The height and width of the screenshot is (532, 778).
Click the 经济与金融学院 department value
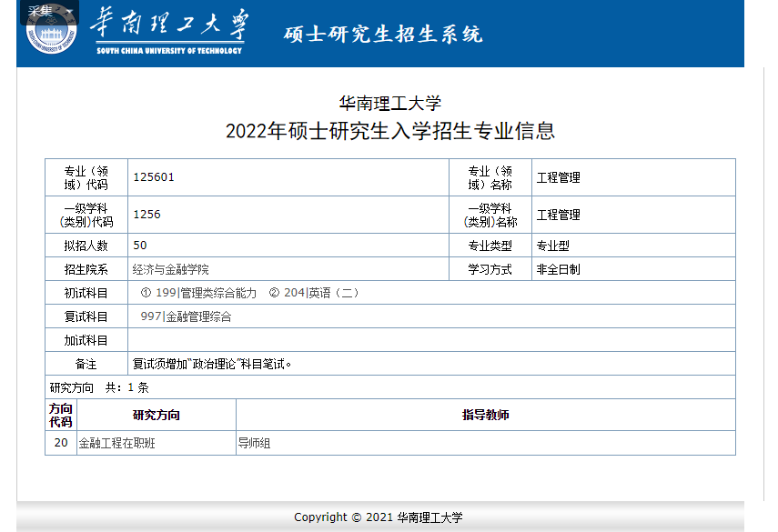point(170,269)
